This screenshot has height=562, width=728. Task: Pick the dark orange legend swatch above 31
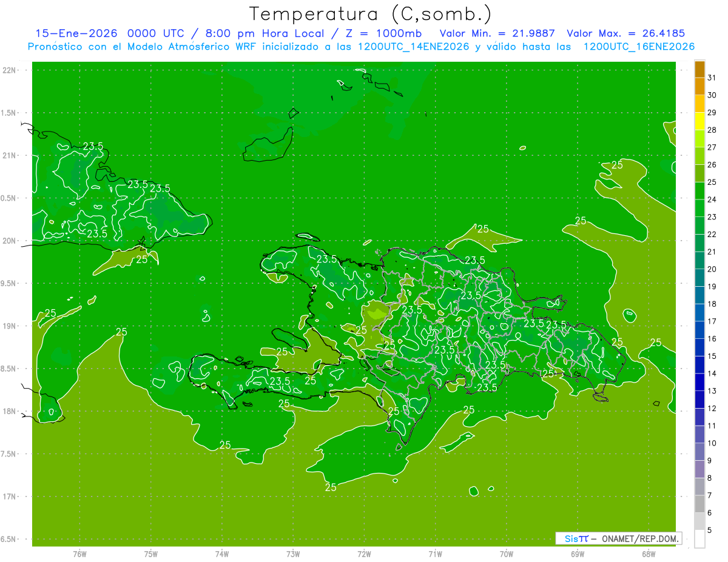click(x=699, y=69)
